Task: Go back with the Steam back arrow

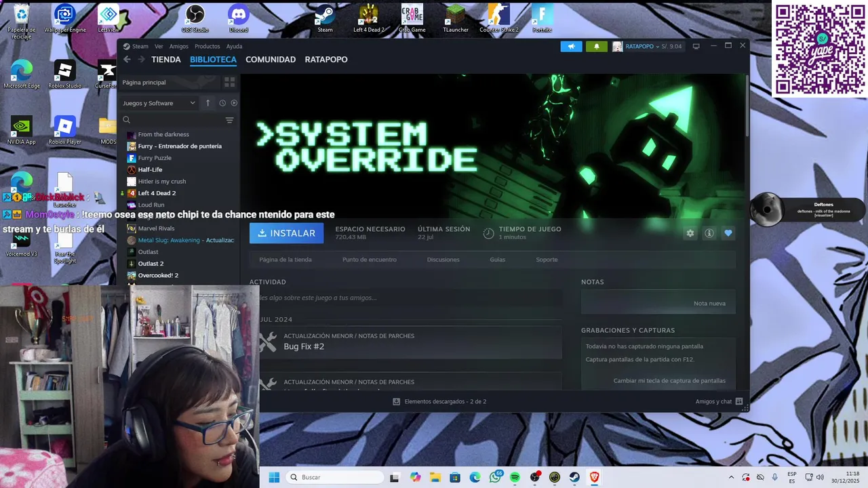Action: pyautogui.click(x=127, y=60)
